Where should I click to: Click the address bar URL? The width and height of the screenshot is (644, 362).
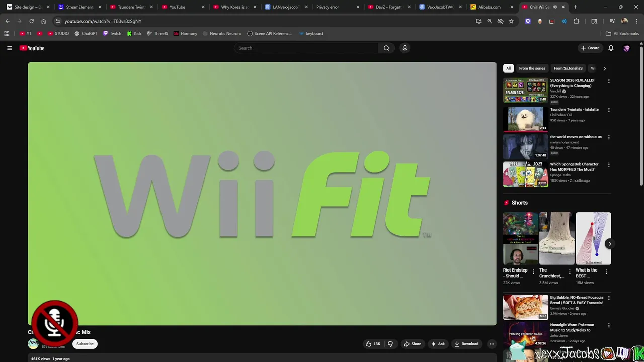pos(103,21)
